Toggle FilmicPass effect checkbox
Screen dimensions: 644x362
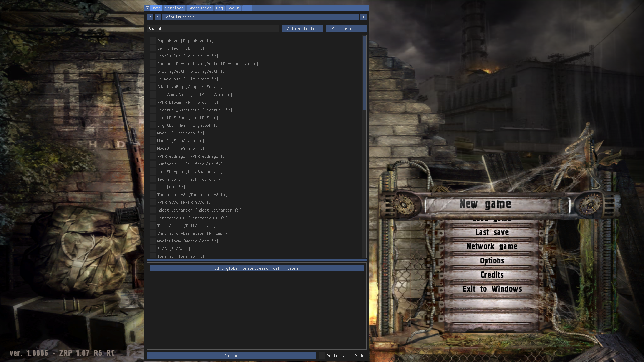pos(153,79)
